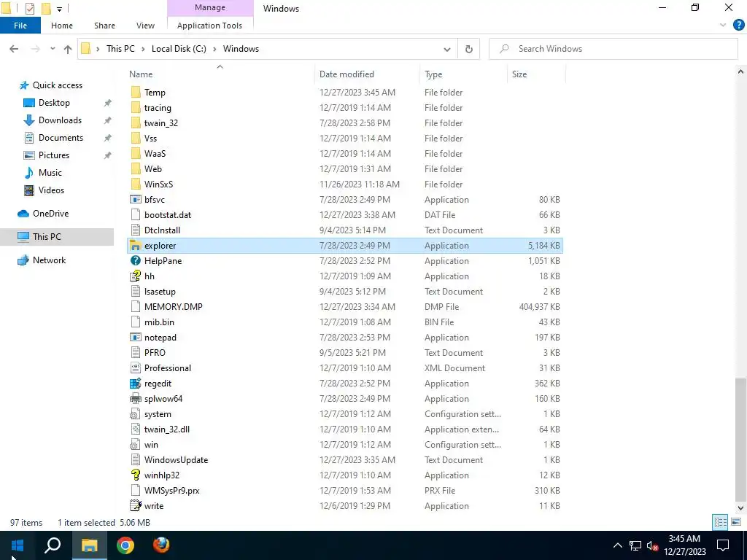This screenshot has width=747, height=560.
Task: Click the bfsvc application icon
Action: (x=135, y=200)
